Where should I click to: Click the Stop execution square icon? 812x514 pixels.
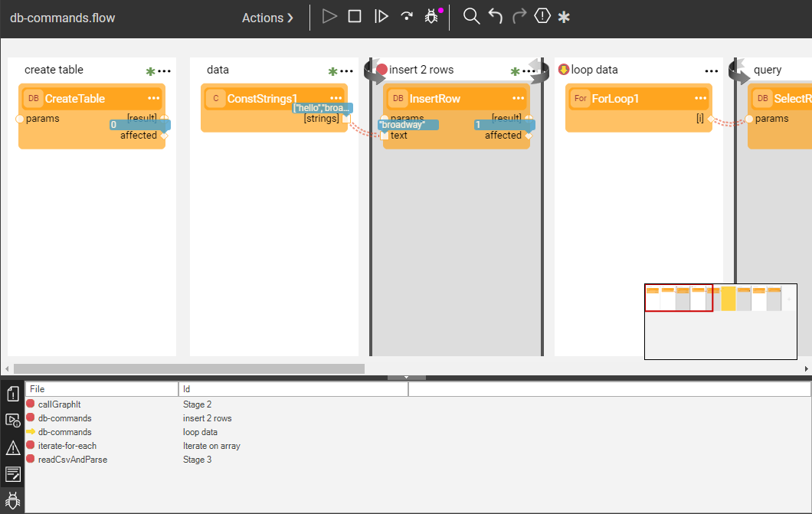coord(355,16)
